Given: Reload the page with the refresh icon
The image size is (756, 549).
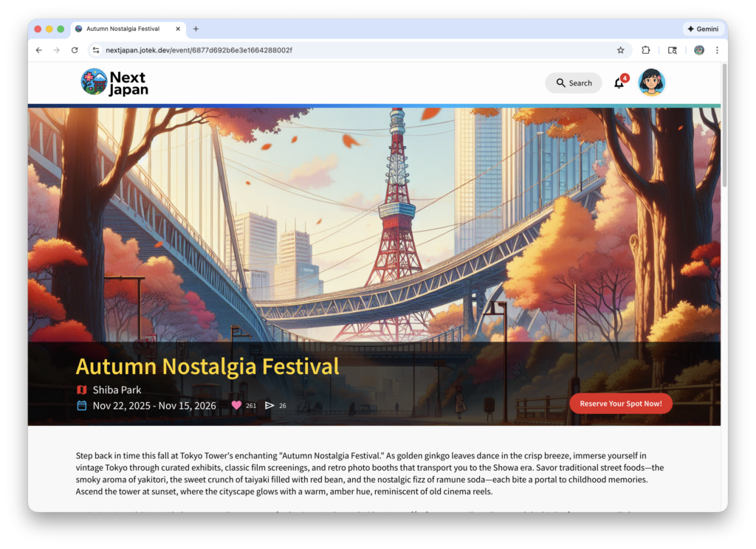Looking at the screenshot, I should click(x=75, y=49).
